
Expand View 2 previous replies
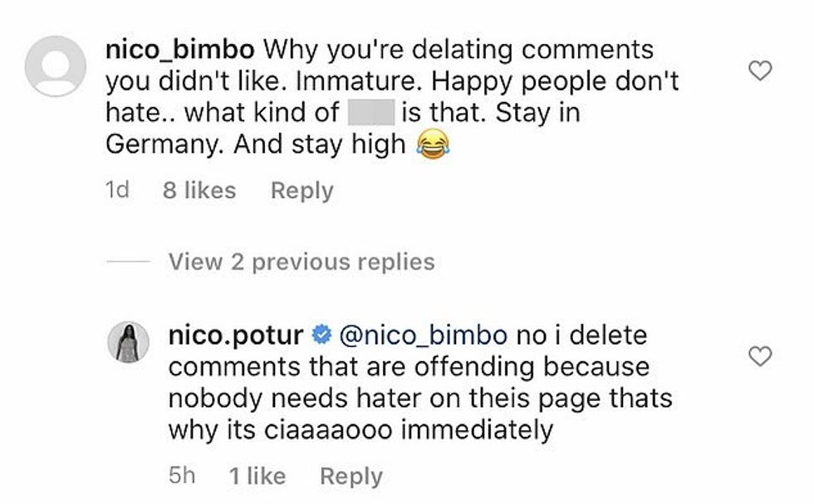coord(301,262)
